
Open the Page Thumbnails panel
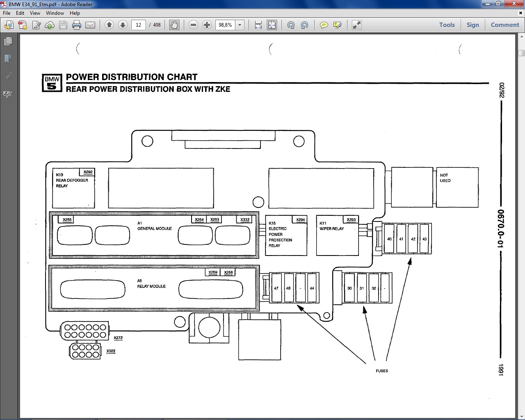pyautogui.click(x=7, y=41)
